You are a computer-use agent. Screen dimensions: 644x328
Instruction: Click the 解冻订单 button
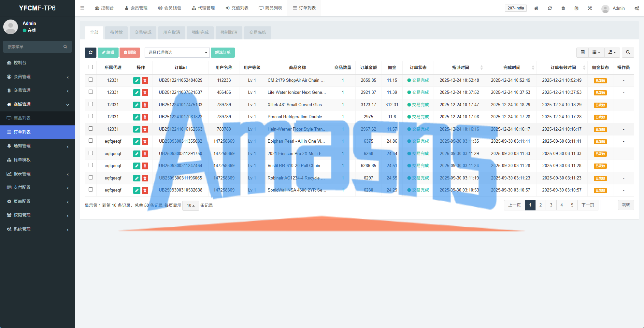(223, 52)
